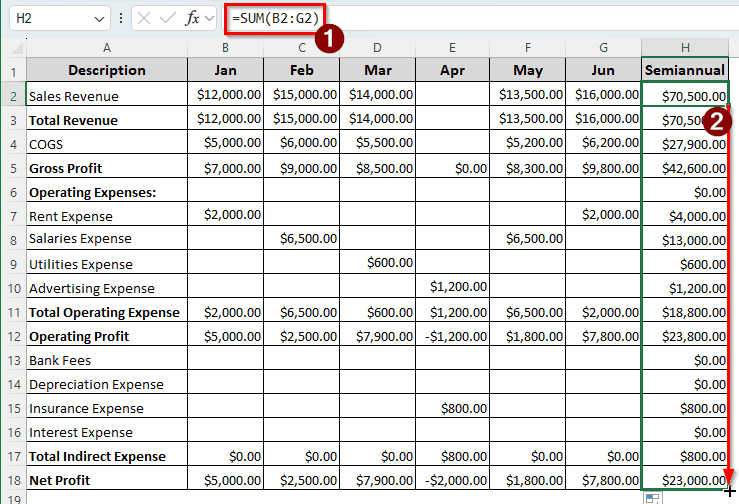The width and height of the screenshot is (739, 504).
Task: Select column H header
Action: (x=685, y=48)
